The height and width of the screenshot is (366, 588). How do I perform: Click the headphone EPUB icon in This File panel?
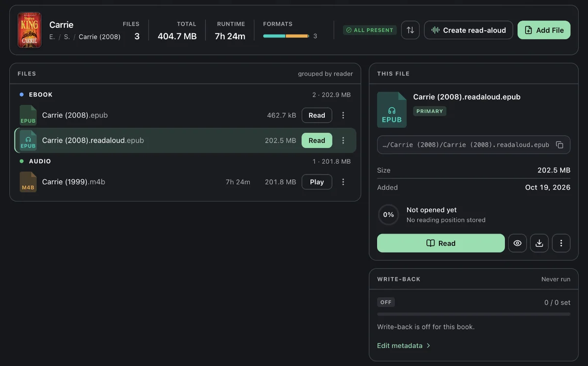pos(392,110)
